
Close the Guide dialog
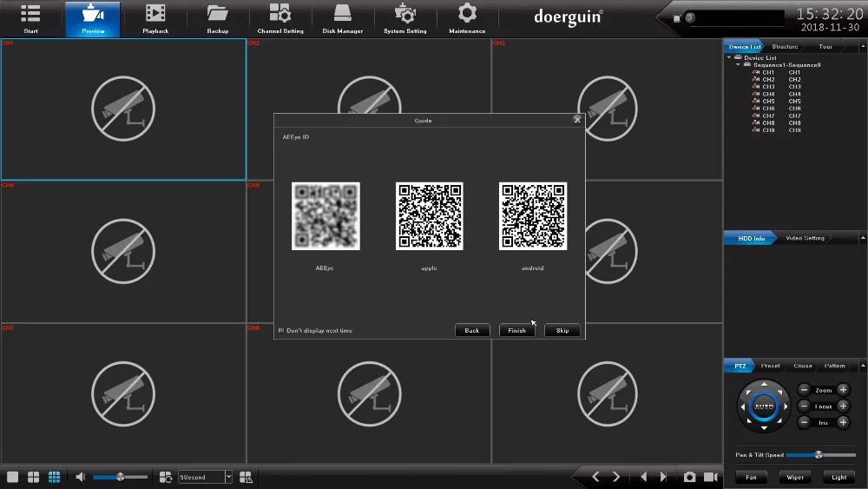click(577, 120)
